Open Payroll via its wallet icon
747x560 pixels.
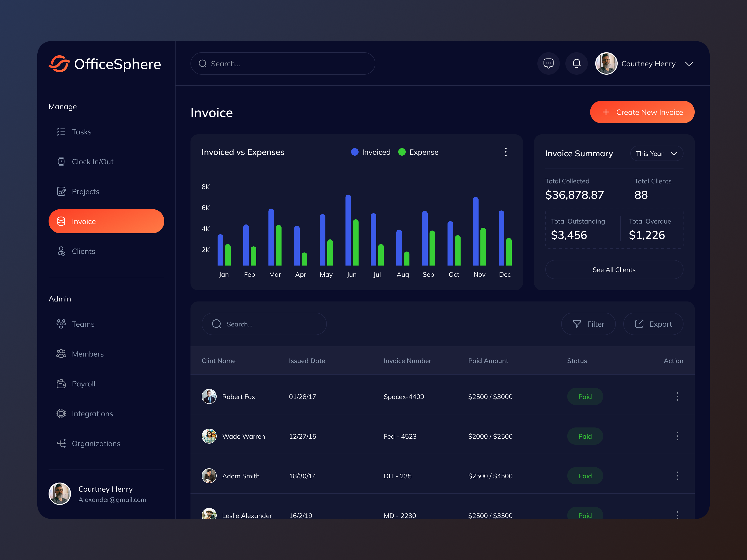pos(61,384)
